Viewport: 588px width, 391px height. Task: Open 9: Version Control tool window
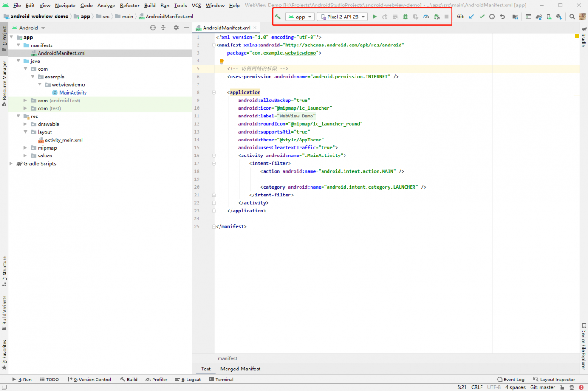(x=89, y=380)
